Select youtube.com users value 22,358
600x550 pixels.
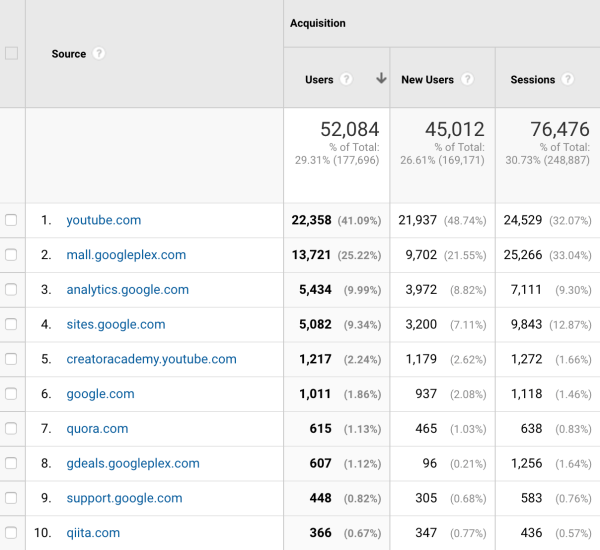[x=311, y=220]
